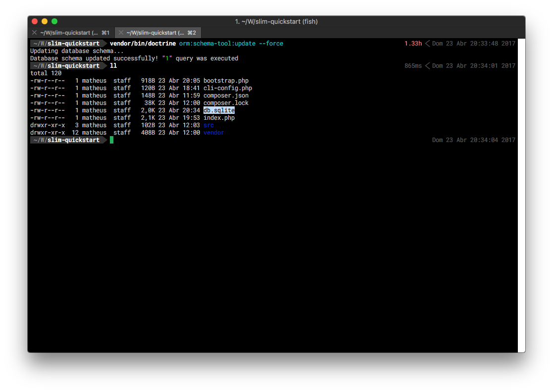
Task: Click the red close traffic light
Action: tap(34, 21)
